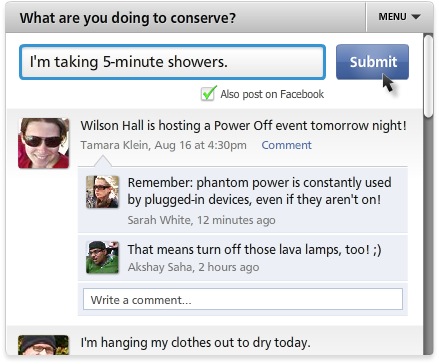The height and width of the screenshot is (364, 439).
Task: Open the avatar beside the hanging clothes post
Action: pos(44,345)
